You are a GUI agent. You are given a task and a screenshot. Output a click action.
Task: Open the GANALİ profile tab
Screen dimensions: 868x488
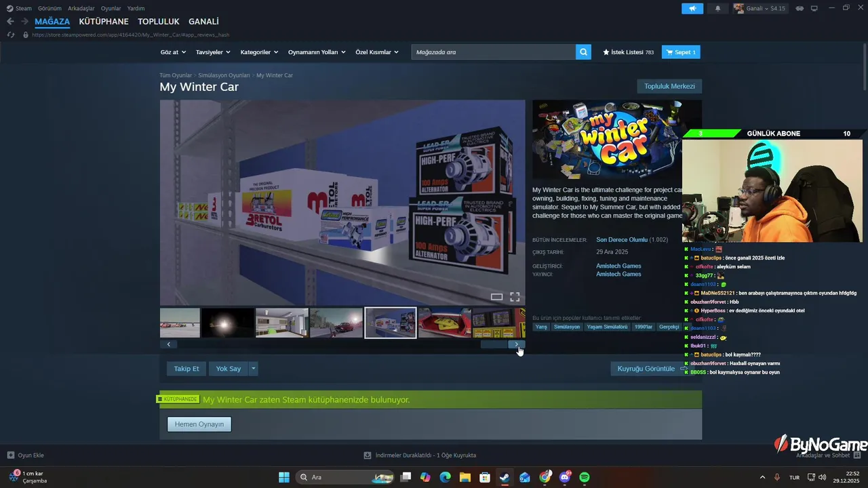[203, 22]
